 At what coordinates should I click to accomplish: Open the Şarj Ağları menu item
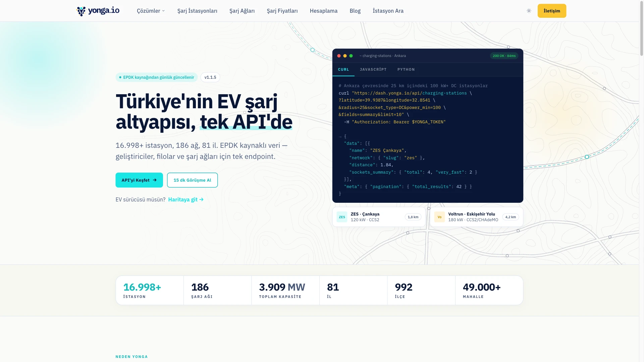(242, 11)
